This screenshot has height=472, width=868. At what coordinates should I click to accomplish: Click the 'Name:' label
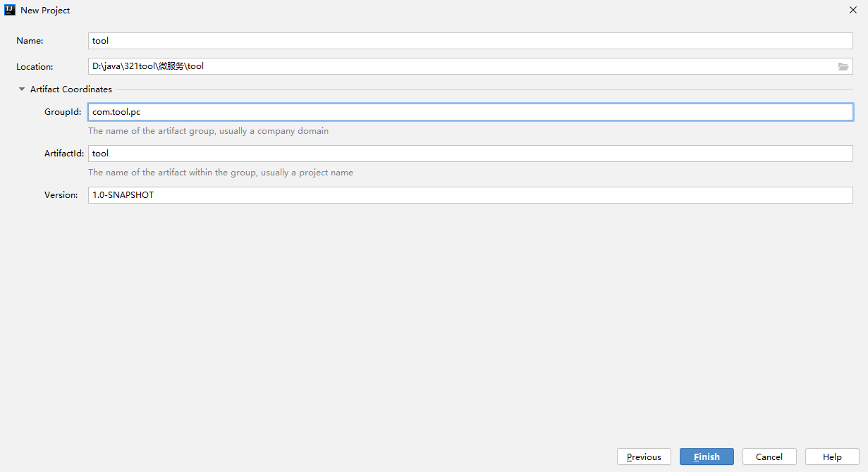(x=30, y=41)
